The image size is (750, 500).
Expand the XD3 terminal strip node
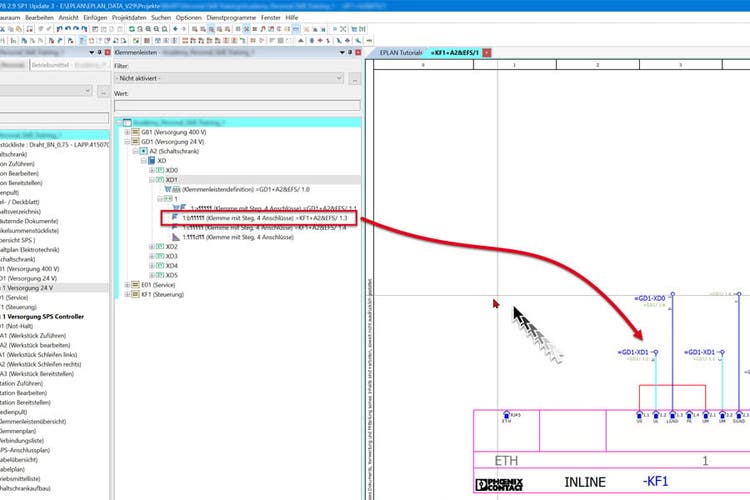[x=153, y=255]
